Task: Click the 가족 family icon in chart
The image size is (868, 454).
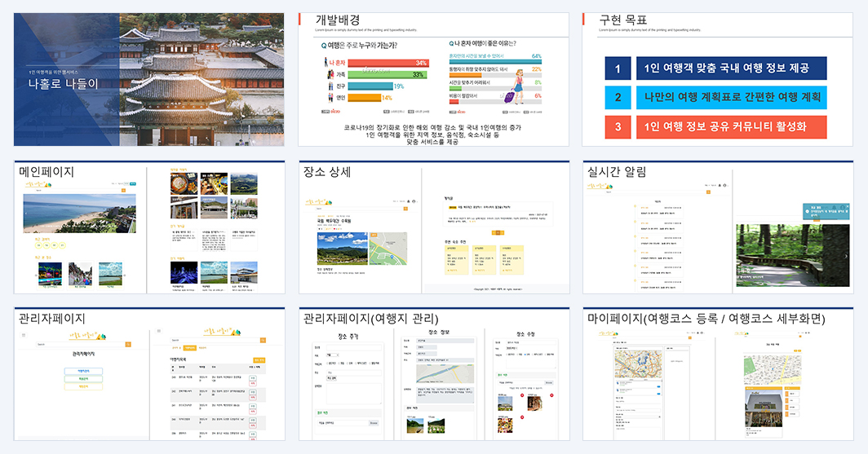Action: [x=330, y=75]
